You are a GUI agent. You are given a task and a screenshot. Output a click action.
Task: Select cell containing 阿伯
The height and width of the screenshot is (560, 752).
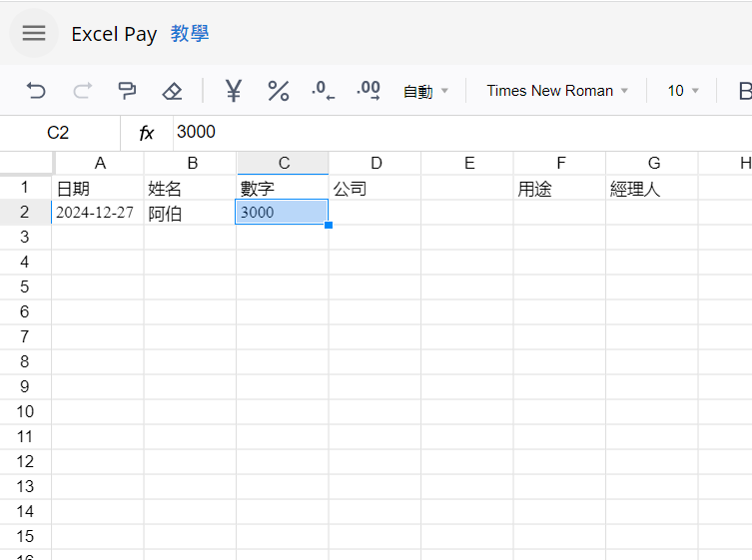[190, 213]
